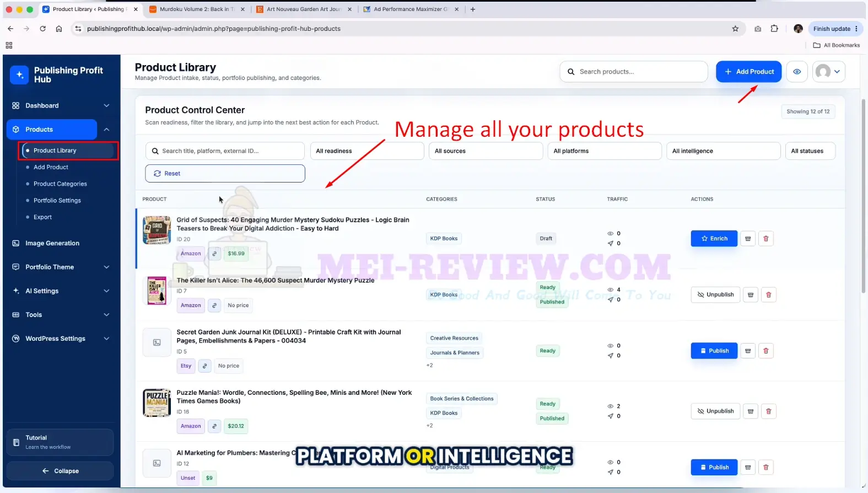Open Image Generation in sidebar
This screenshot has width=868, height=493.
(52, 243)
